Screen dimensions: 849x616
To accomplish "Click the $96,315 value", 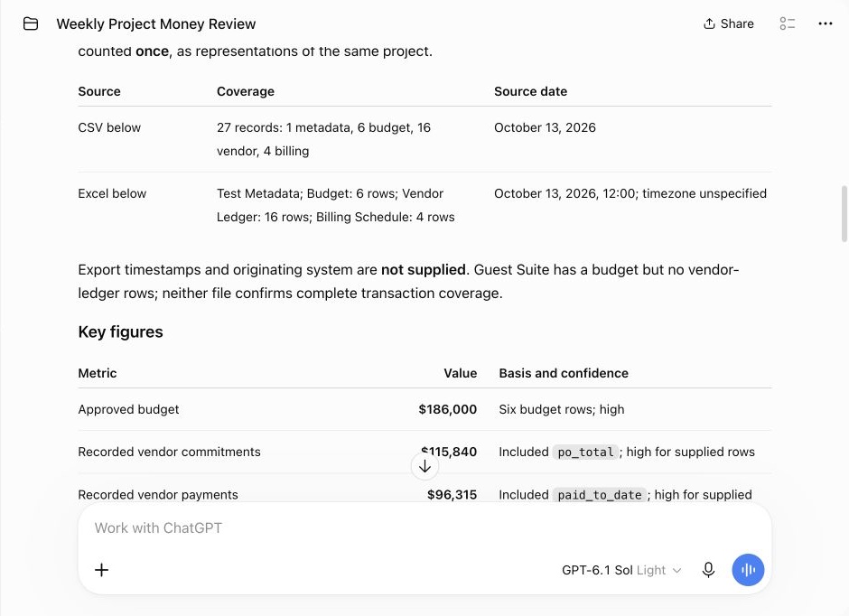I will click(x=452, y=495).
